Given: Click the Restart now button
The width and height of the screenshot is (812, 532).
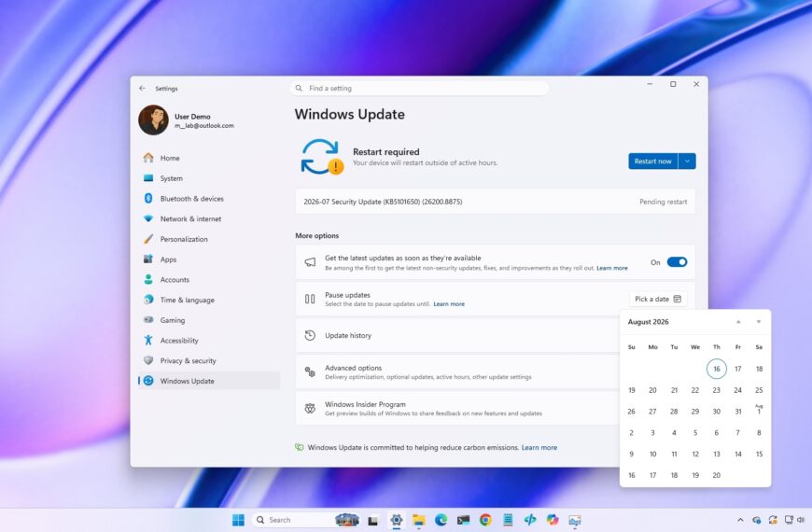Looking at the screenshot, I should (x=653, y=161).
